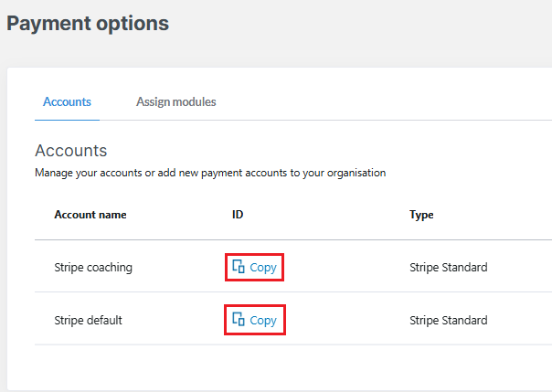Click the blue underline beneath the Accounts tab
This screenshot has width=552, height=392.
67,119
